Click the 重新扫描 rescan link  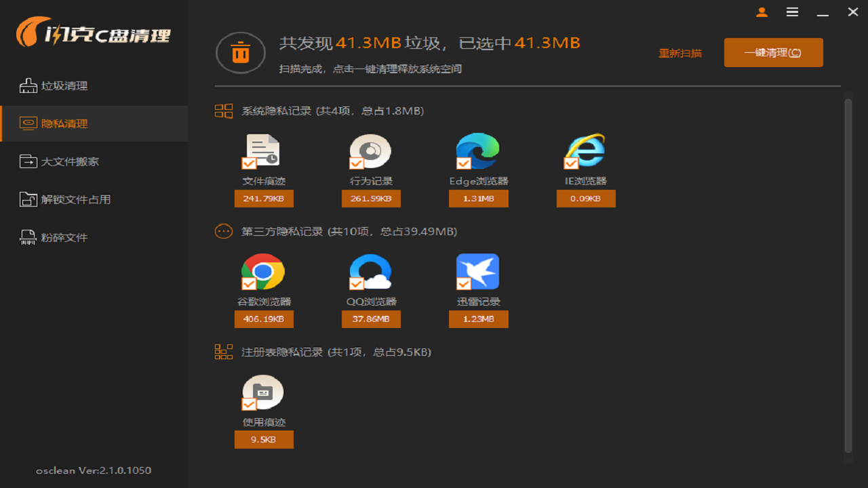[680, 52]
